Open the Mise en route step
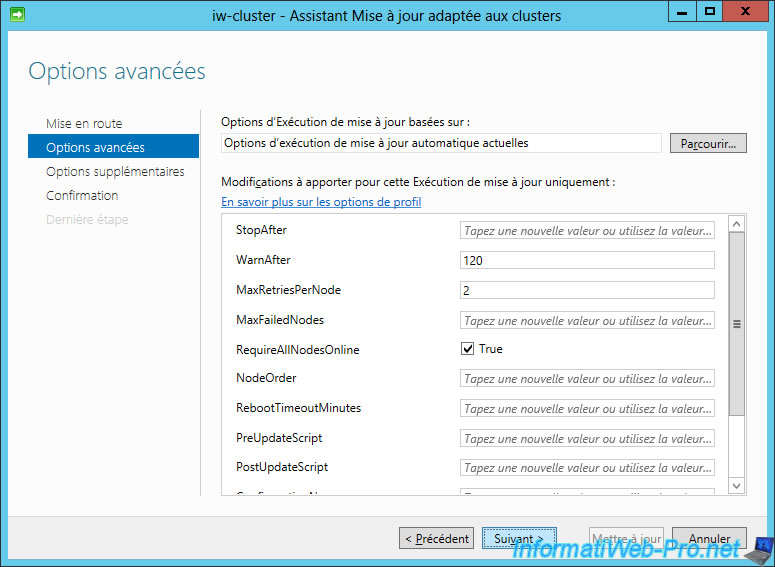Screen dimensions: 775x567 [x=84, y=123]
